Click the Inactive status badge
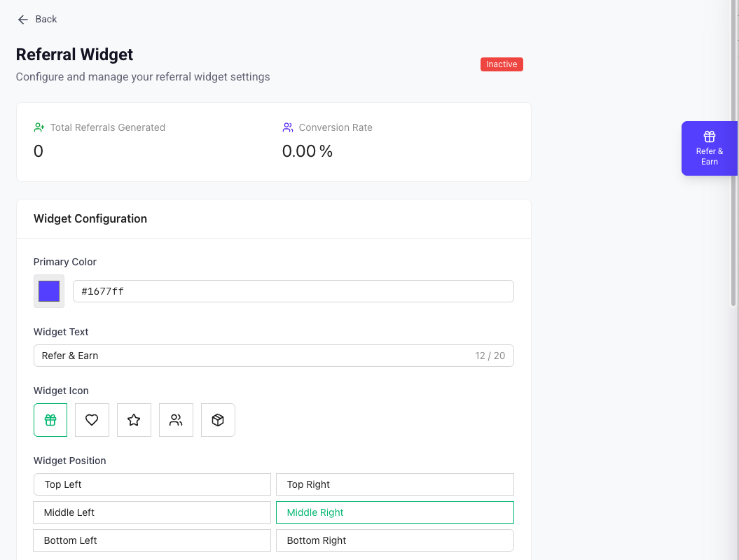 (502, 64)
